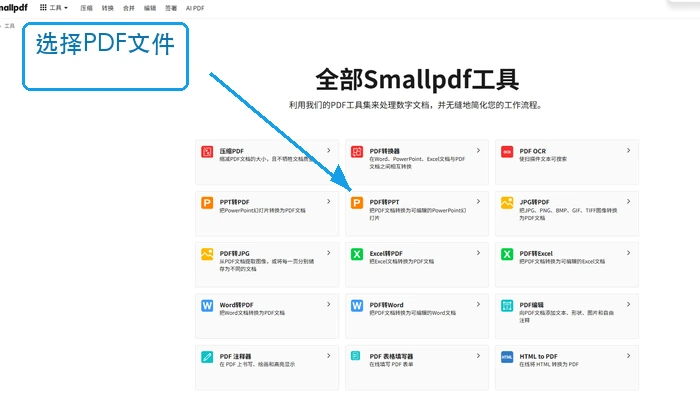Image resolution: width=700 pixels, height=395 pixels.
Task: Expand the 压缩PDF card chevron
Action: [329, 150]
